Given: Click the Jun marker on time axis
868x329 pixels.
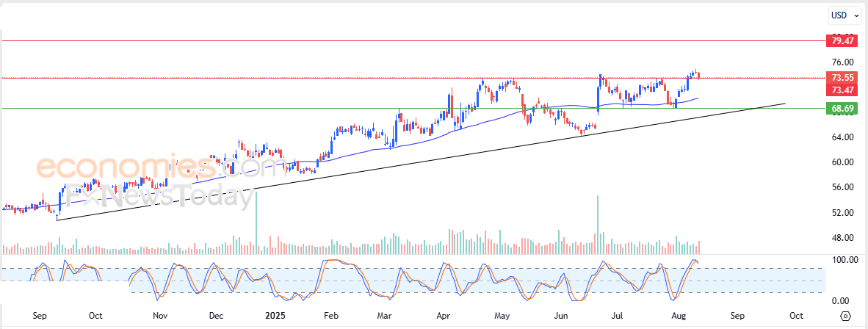Looking at the screenshot, I should pyautogui.click(x=561, y=316).
